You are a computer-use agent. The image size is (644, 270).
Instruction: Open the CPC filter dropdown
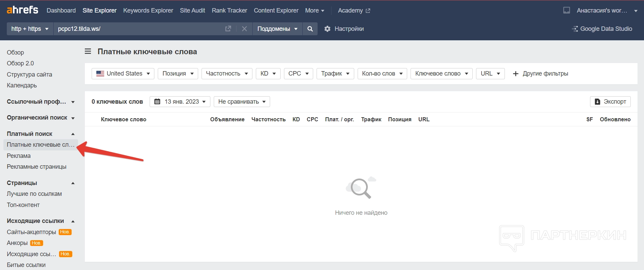coord(299,74)
